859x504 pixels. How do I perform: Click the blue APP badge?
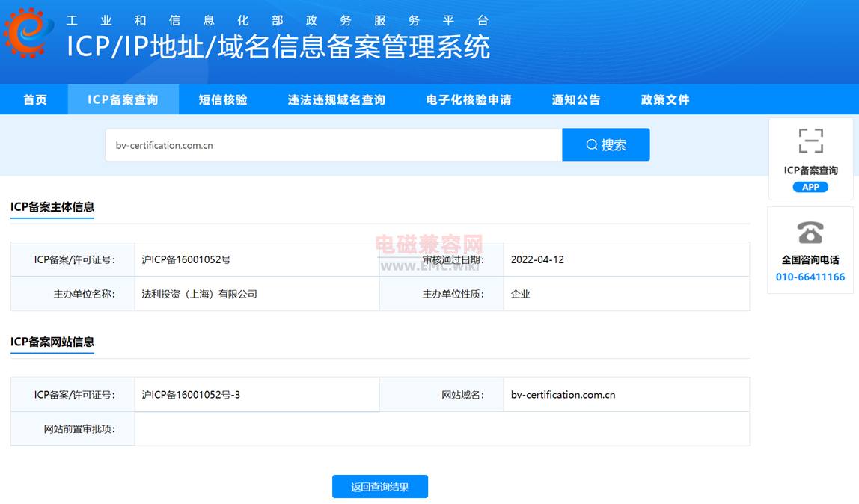tap(810, 187)
